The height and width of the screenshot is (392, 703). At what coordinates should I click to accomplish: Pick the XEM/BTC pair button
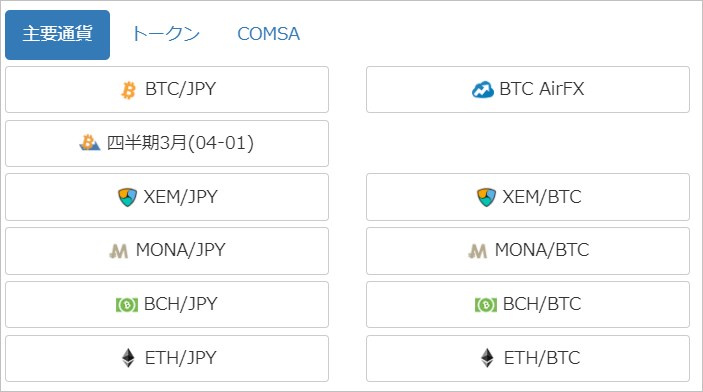tap(528, 197)
